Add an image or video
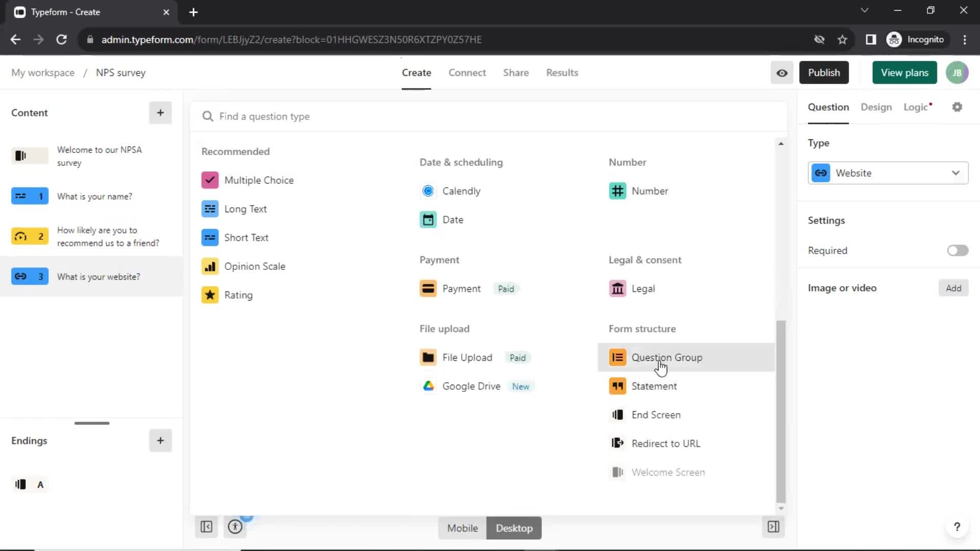Screen dimensions: 980x551 pyautogui.click(x=953, y=288)
